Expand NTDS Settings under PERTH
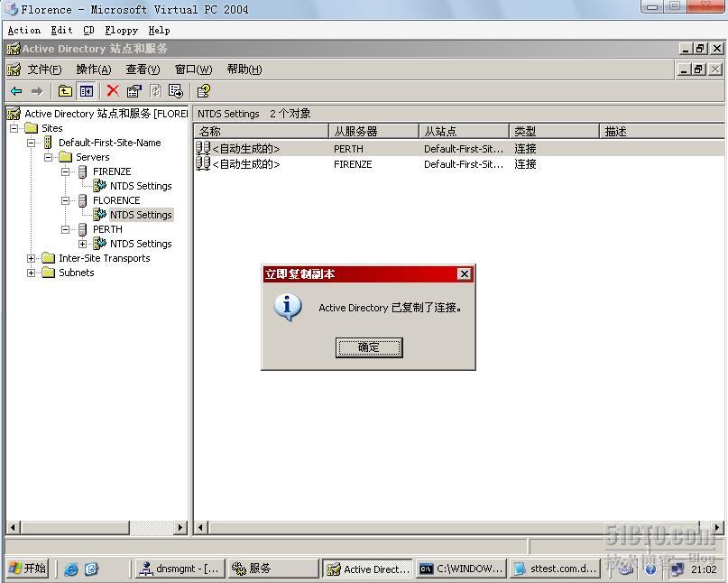Screen dimensions: 728x583 pyautogui.click(x=83, y=244)
